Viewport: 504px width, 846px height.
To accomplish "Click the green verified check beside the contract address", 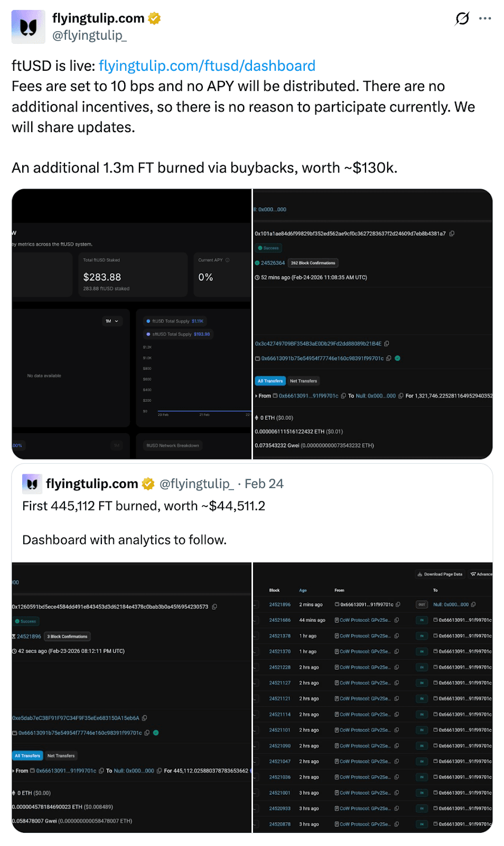I will click(397, 358).
